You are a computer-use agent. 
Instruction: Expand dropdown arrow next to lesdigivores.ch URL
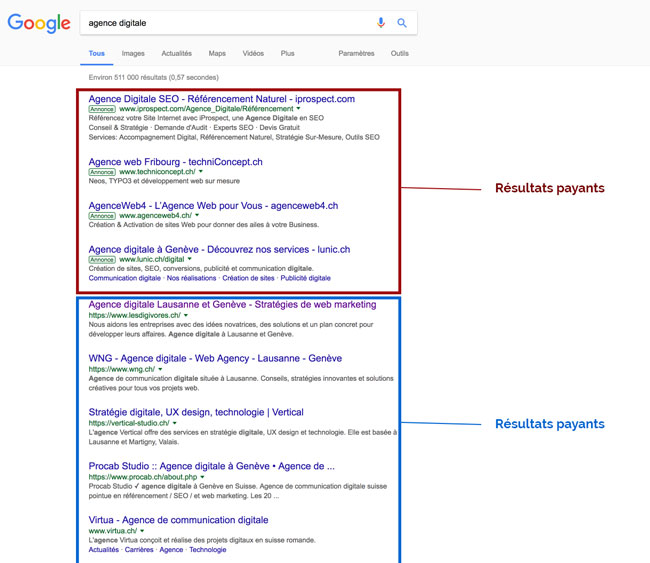pos(186,315)
